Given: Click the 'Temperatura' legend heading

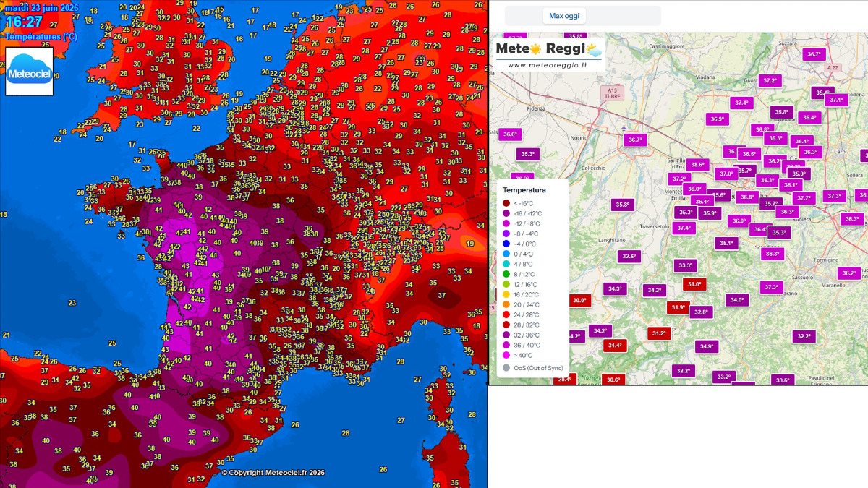Looking at the screenshot, I should click(524, 190).
